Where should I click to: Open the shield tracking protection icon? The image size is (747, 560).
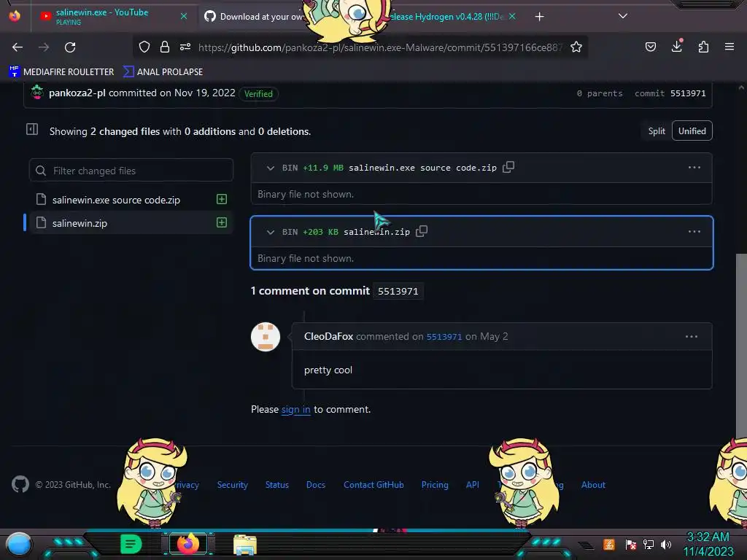click(x=144, y=47)
